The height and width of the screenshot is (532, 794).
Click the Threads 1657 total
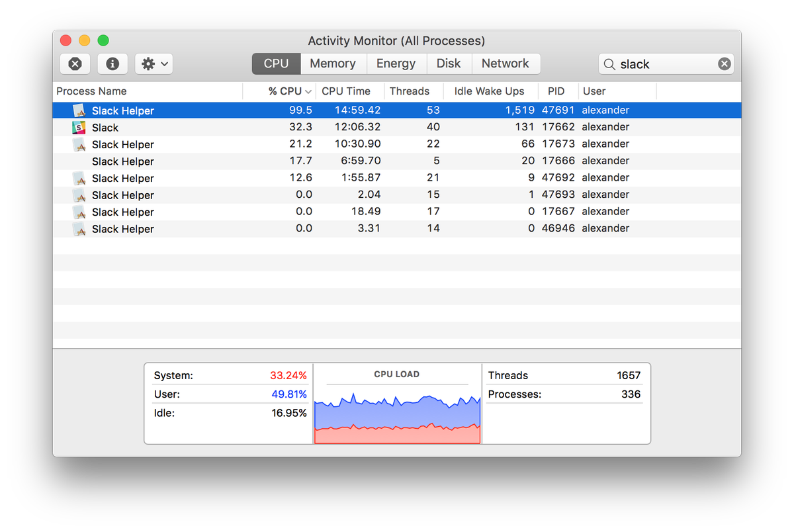click(x=564, y=375)
